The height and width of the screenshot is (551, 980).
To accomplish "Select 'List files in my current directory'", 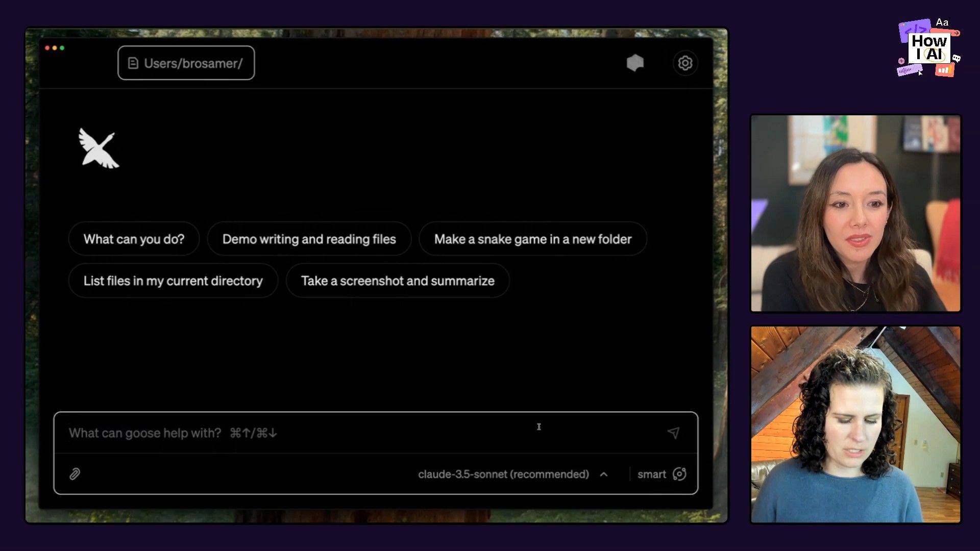I will [x=173, y=281].
